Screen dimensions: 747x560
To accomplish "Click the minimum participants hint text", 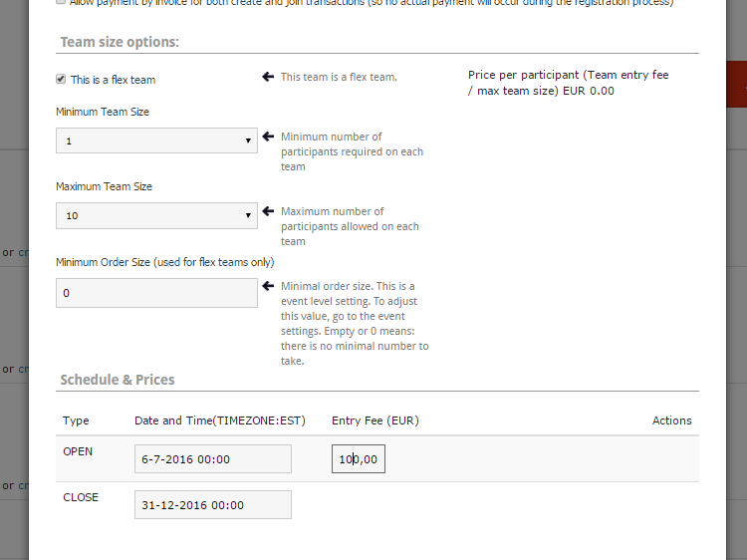I will (x=352, y=151).
